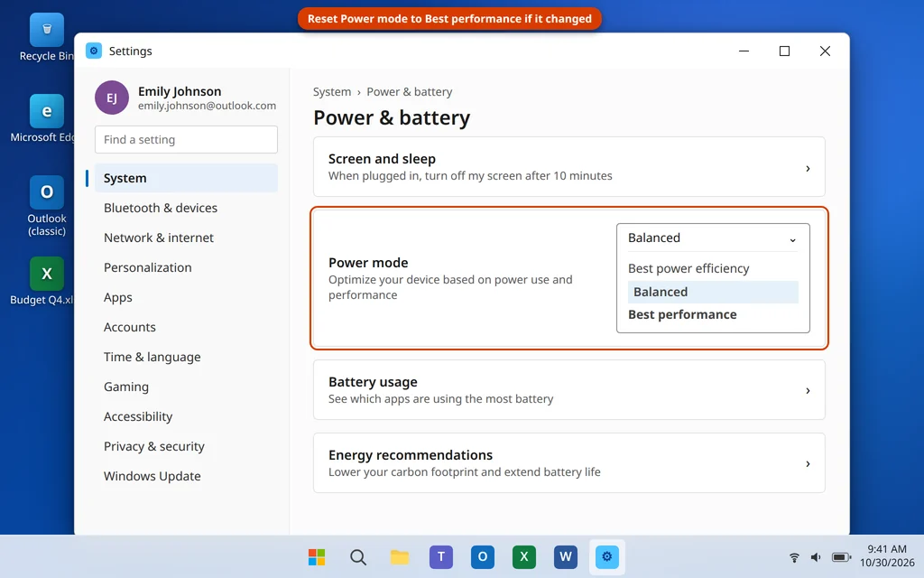Expand the Screen and sleep section

click(x=569, y=167)
